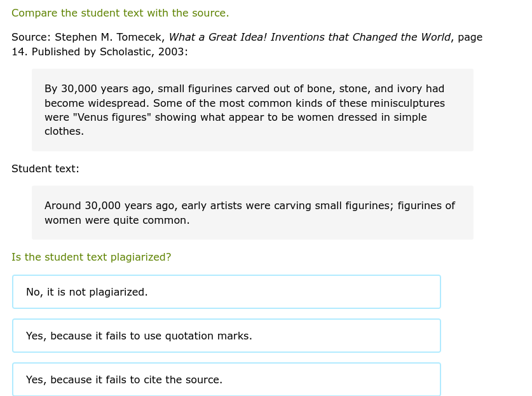Click the prompt "Compare the student text with the source."
Image resolution: width=532 pixels, height=396 pixels.
tap(120, 13)
